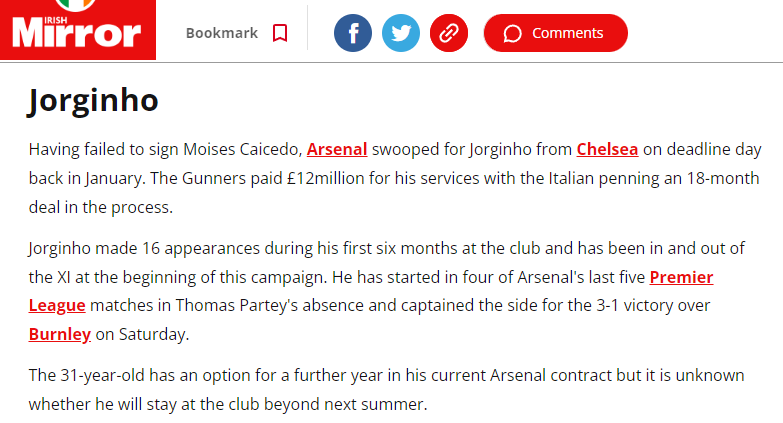783x423 pixels.
Task: Click the Irish Mirror logo
Action: pyautogui.click(x=77, y=32)
